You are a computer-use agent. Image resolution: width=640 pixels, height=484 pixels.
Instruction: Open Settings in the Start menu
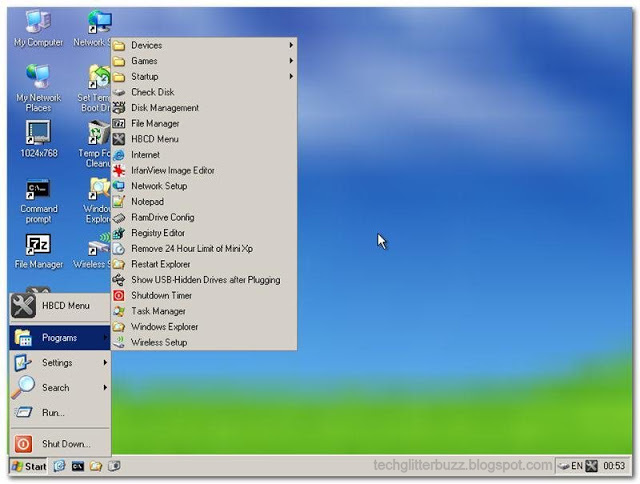click(60, 362)
